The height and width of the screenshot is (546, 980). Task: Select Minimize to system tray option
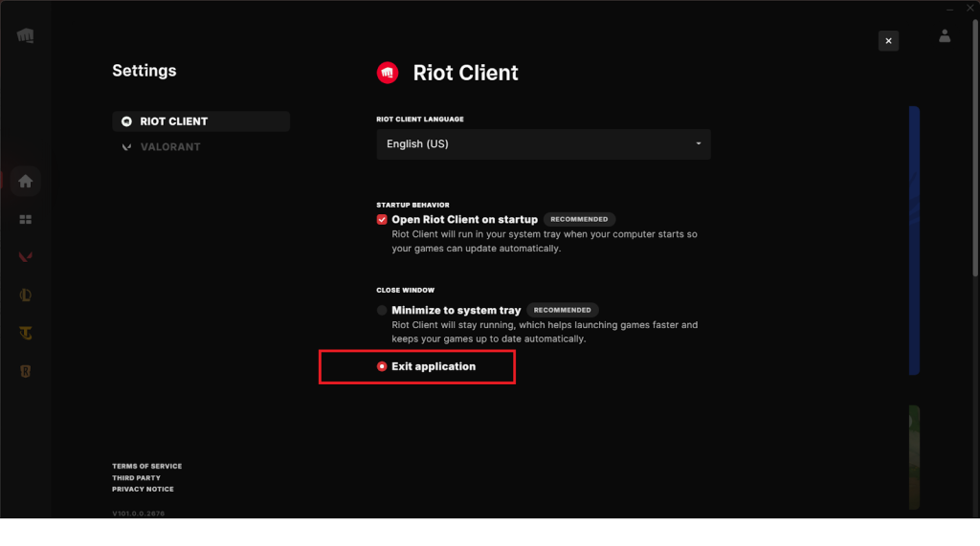[x=382, y=310]
